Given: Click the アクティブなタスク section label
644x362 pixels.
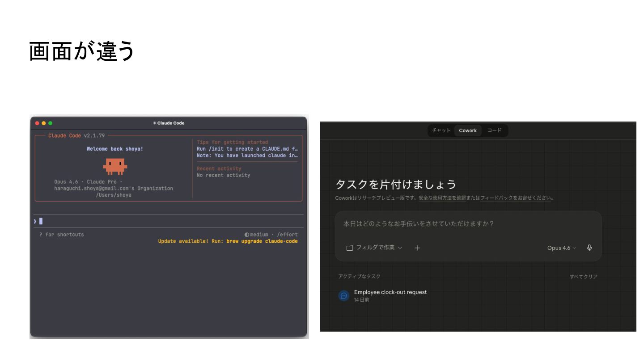Looking at the screenshot, I should (x=359, y=277).
